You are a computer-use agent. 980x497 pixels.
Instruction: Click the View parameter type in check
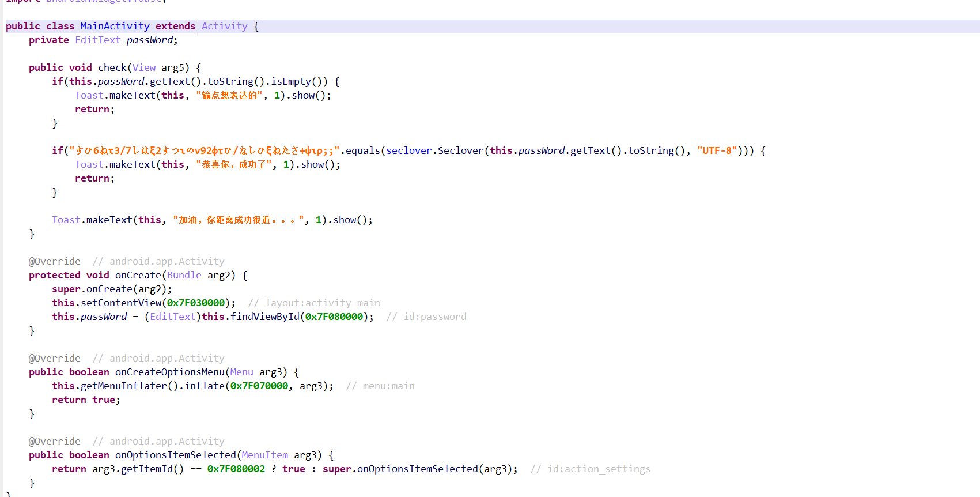[x=144, y=68]
